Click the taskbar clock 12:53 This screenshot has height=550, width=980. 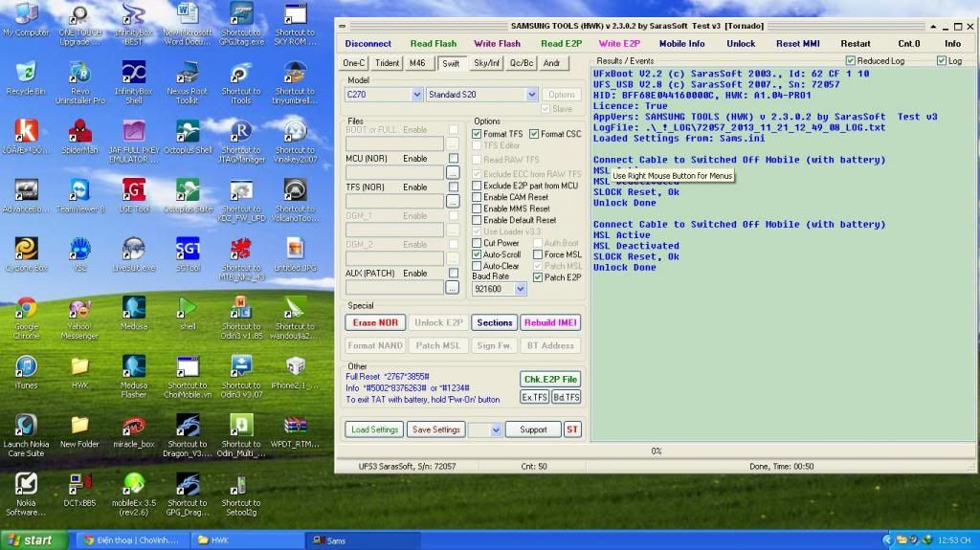point(954,540)
